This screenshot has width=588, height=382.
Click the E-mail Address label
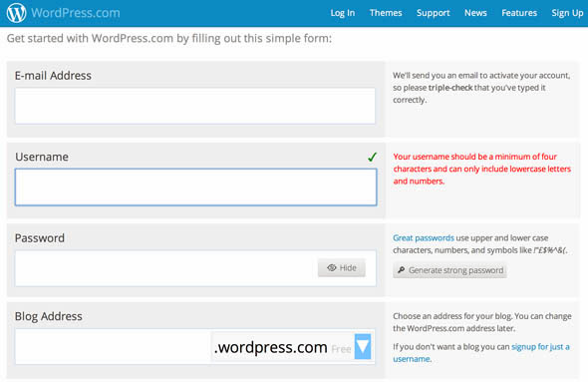pos(53,76)
